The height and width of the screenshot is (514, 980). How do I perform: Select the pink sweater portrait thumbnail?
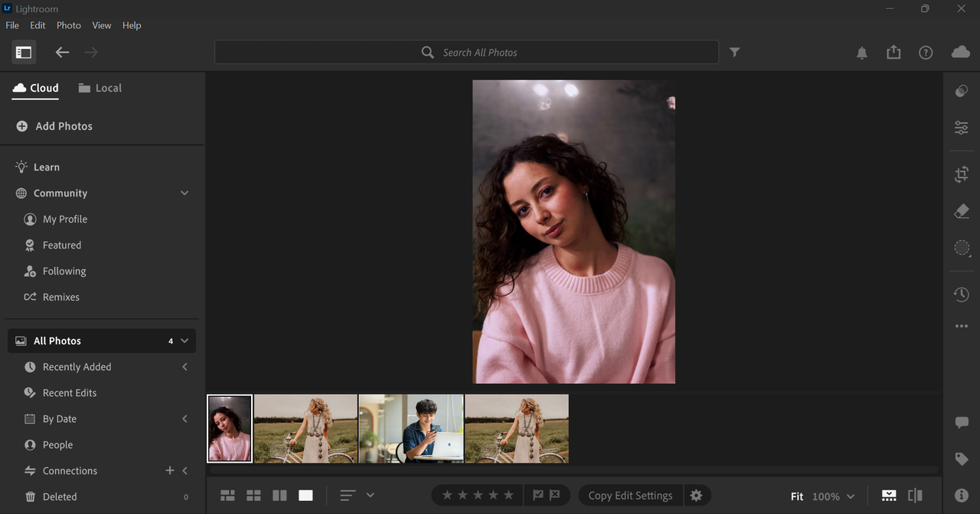[x=230, y=428]
